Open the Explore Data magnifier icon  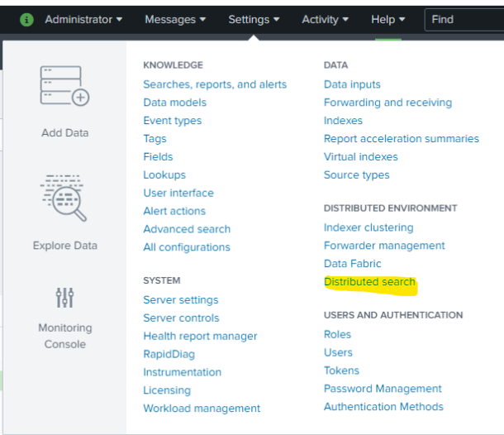click(64, 198)
